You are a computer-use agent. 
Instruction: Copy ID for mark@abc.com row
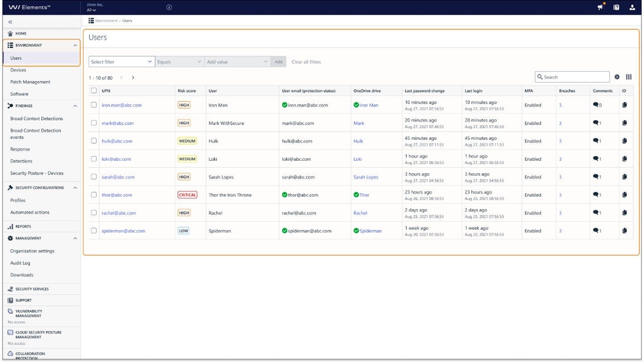coord(625,123)
